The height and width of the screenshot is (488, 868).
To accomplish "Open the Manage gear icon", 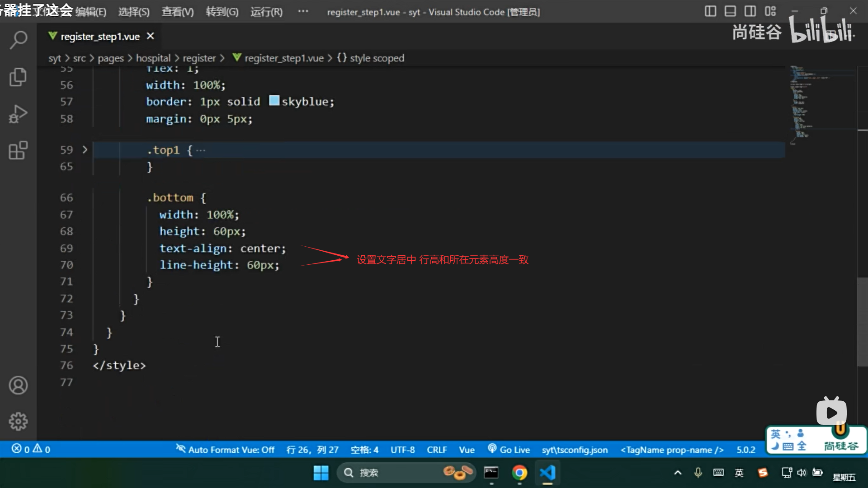I will 18,421.
